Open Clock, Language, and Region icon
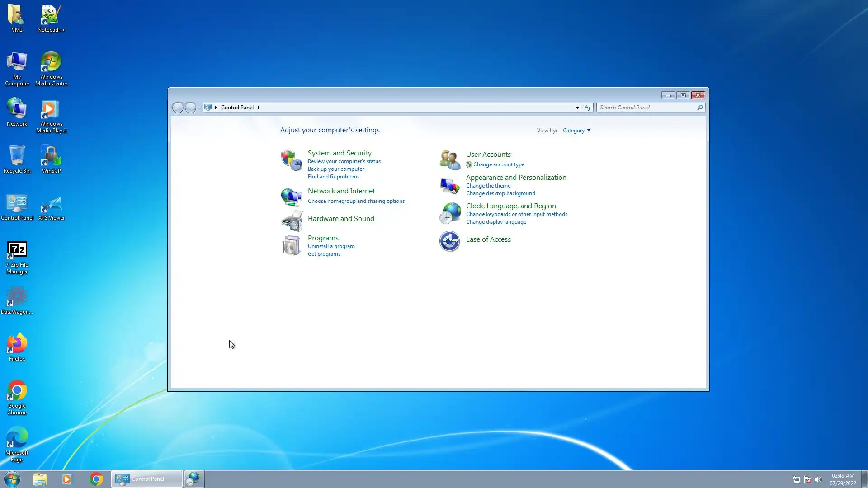This screenshot has height=488, width=868. click(x=450, y=213)
